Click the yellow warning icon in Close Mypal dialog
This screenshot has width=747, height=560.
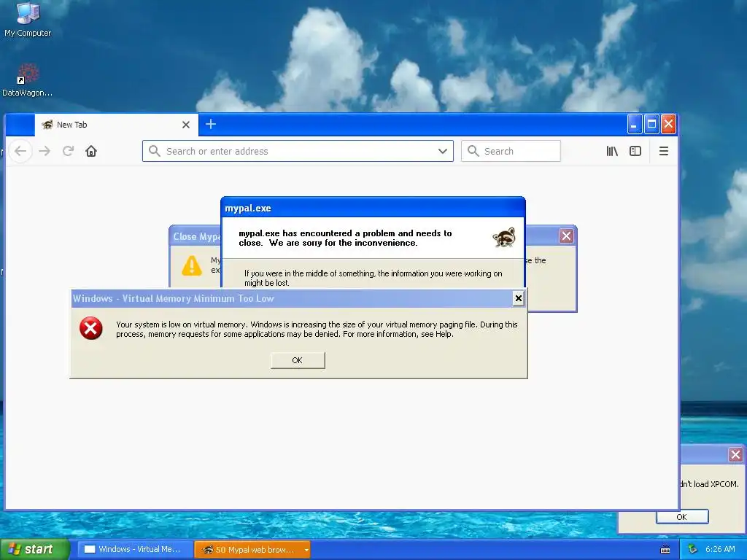192,265
